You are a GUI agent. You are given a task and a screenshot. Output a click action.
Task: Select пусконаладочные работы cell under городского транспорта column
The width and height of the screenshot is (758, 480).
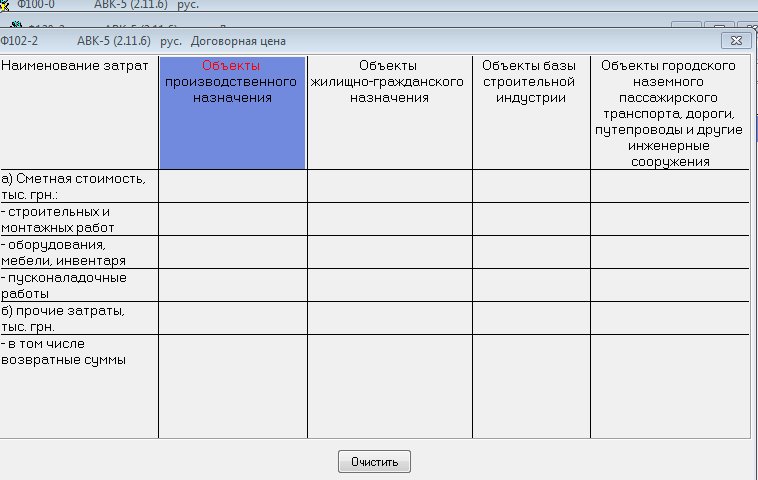pos(669,285)
